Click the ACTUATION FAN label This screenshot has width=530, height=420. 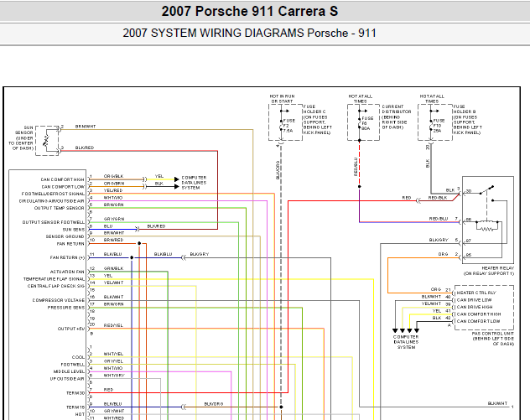click(67, 272)
